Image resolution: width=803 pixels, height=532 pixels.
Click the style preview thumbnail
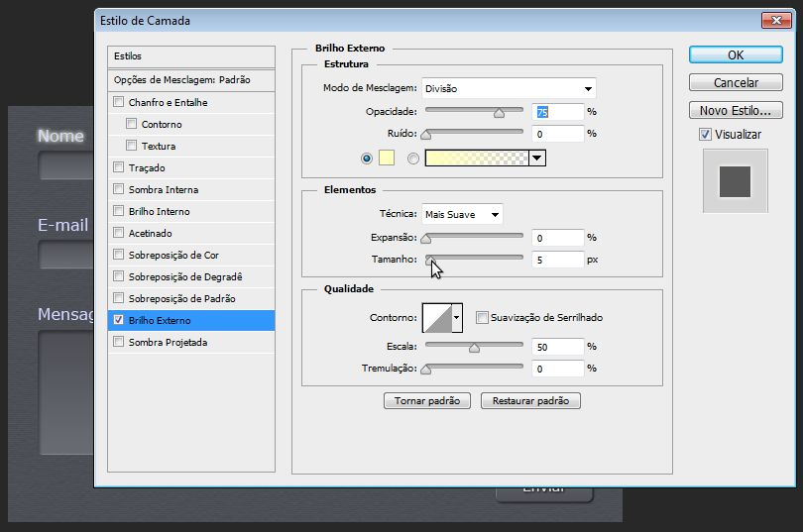[735, 181]
